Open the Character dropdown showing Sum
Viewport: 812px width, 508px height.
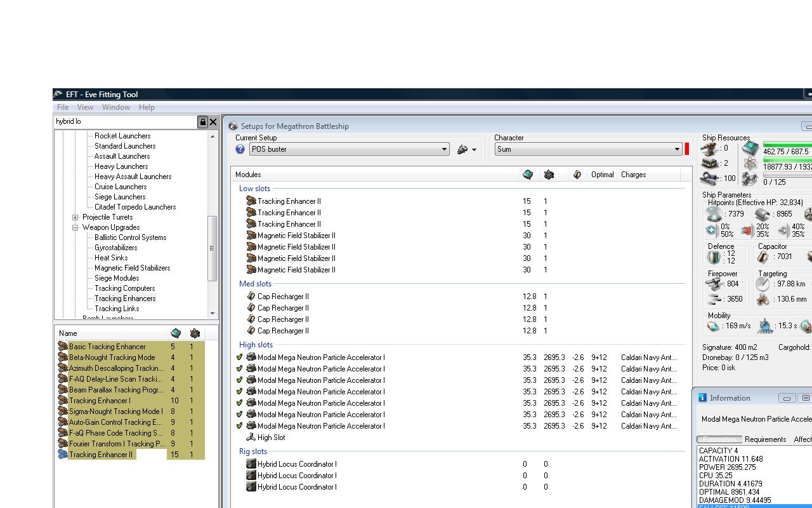tap(589, 149)
